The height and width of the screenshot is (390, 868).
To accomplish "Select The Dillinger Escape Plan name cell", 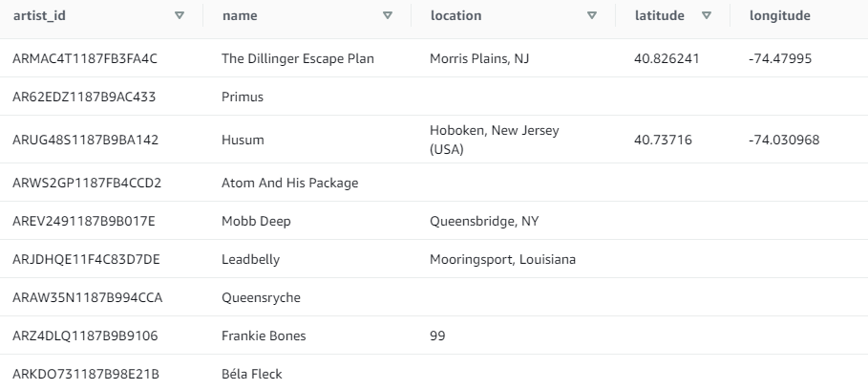I will 298,58.
